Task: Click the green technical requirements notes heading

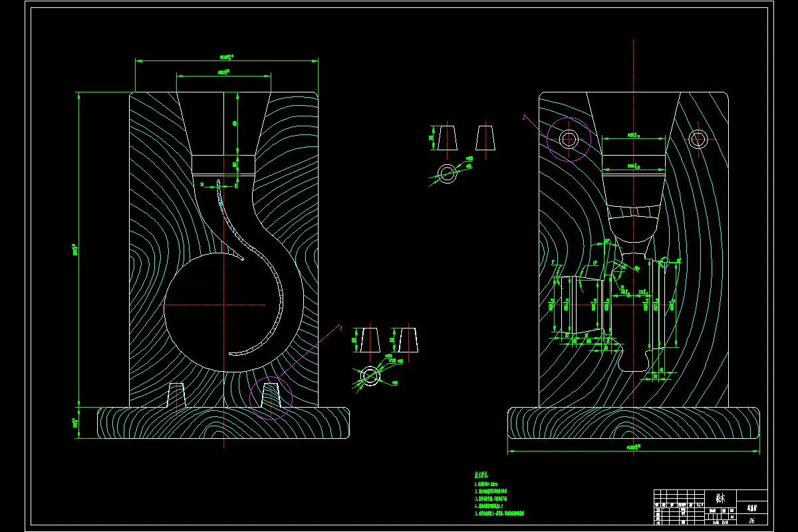Action: click(480, 475)
